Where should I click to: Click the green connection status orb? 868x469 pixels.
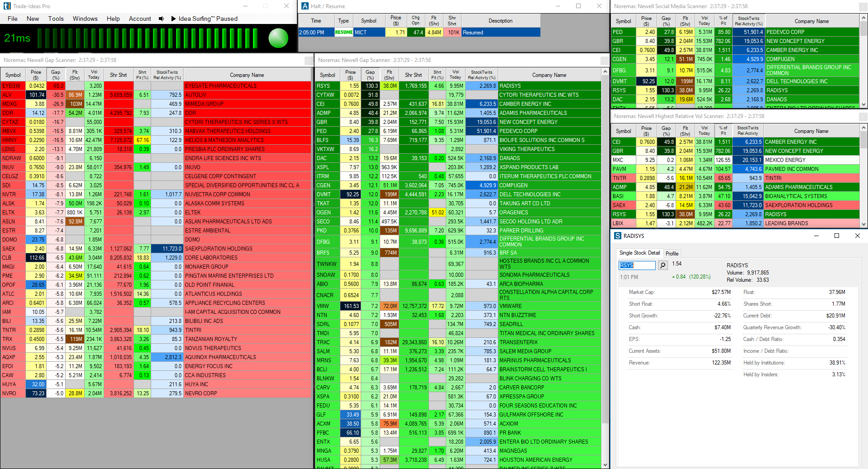(278, 38)
